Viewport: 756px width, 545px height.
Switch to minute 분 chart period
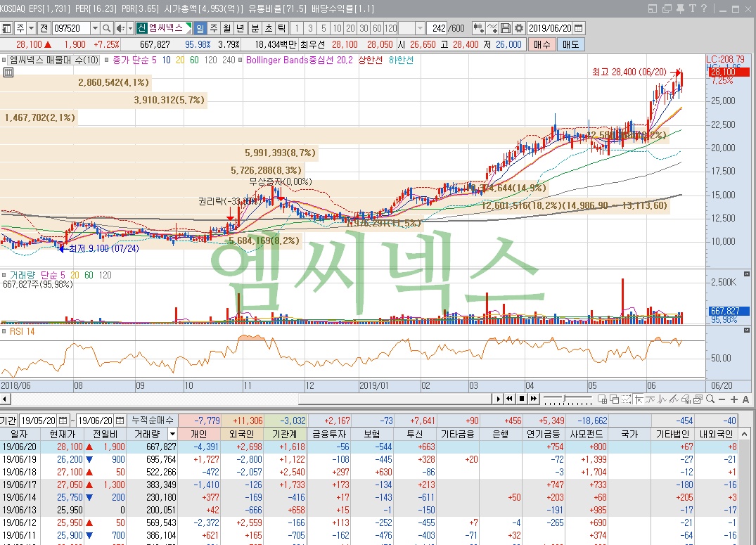coord(255,28)
